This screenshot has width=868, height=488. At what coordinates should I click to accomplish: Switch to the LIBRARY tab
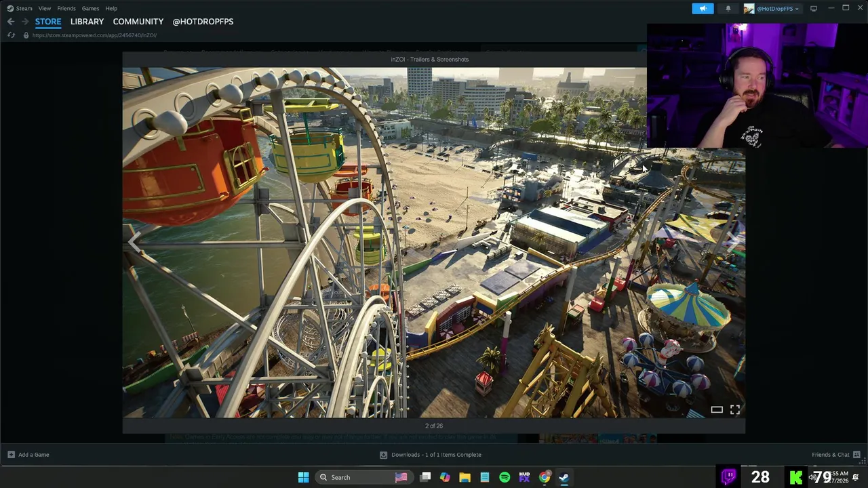pyautogui.click(x=87, y=22)
